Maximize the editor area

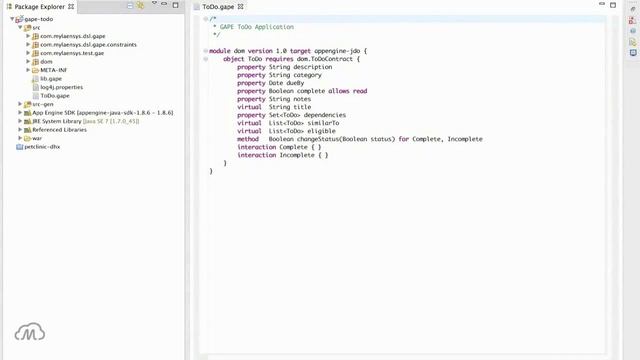(x=613, y=5)
